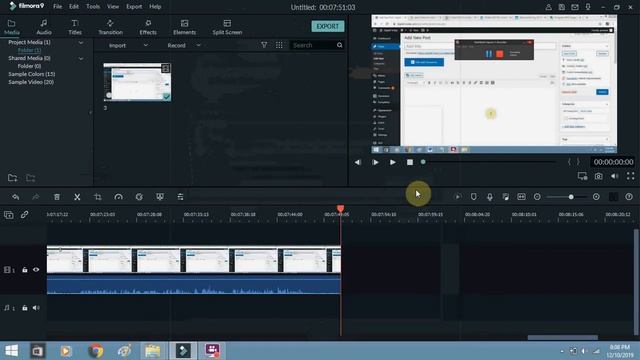The height and width of the screenshot is (360, 640).
Task: Redo the last undone edit
Action: 36,197
